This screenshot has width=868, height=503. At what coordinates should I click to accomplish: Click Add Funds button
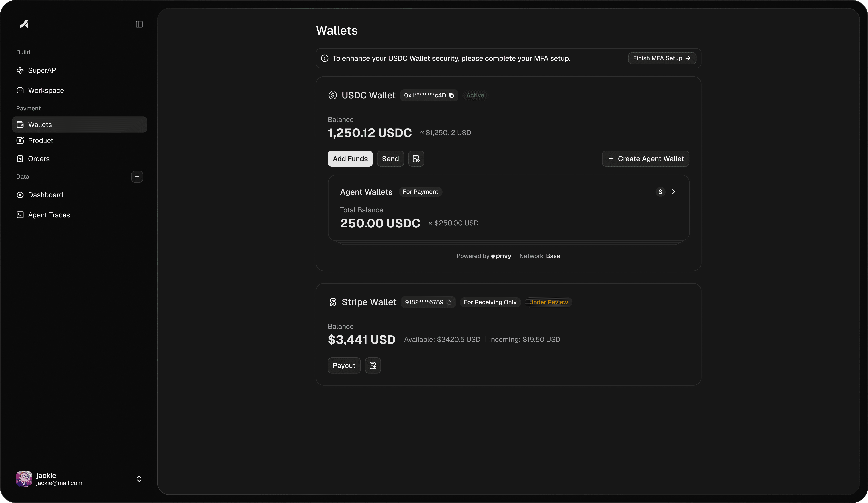pos(350,159)
